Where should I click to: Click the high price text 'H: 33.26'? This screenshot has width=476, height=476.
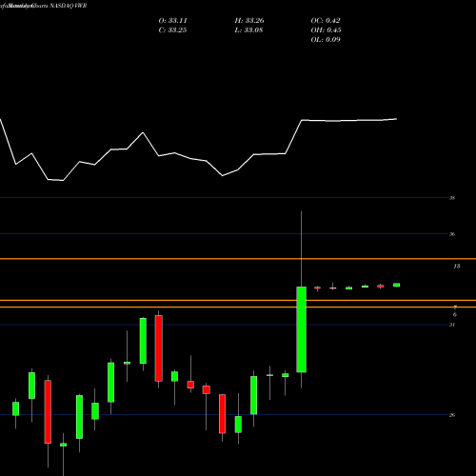pos(249,21)
